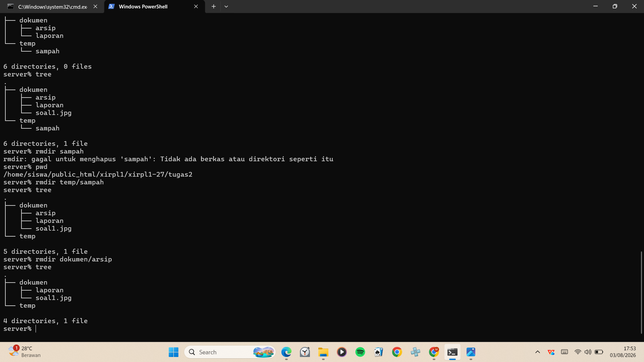Open Solitaire cards app from taskbar

(378, 352)
